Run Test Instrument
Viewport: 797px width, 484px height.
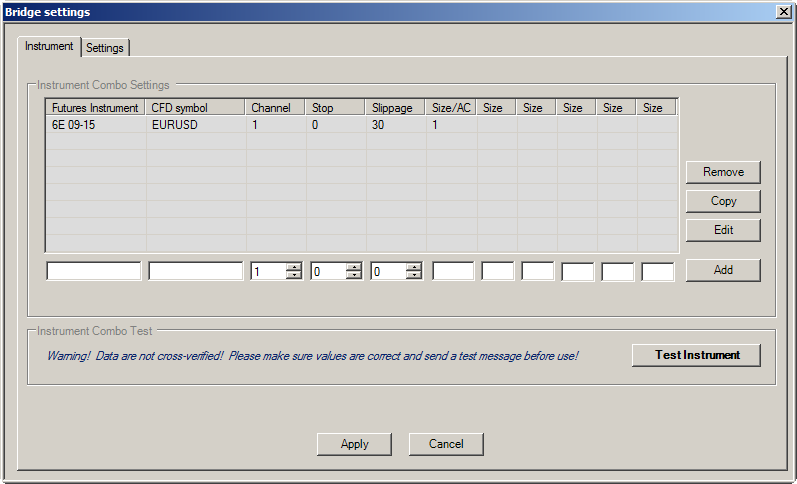pyautogui.click(x=696, y=355)
